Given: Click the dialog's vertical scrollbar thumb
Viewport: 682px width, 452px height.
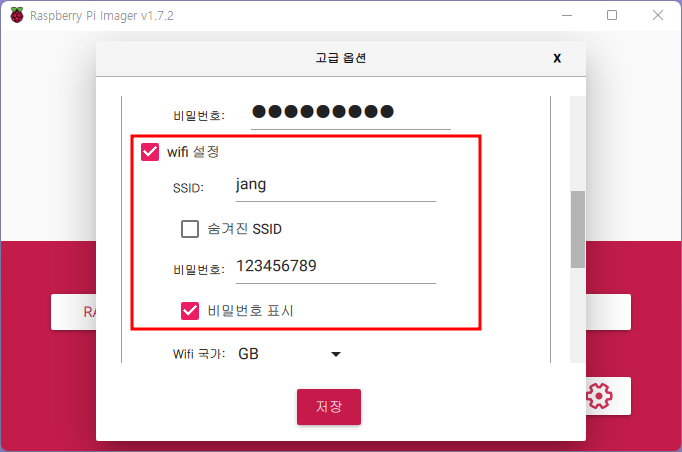Looking at the screenshot, I should 578,229.
